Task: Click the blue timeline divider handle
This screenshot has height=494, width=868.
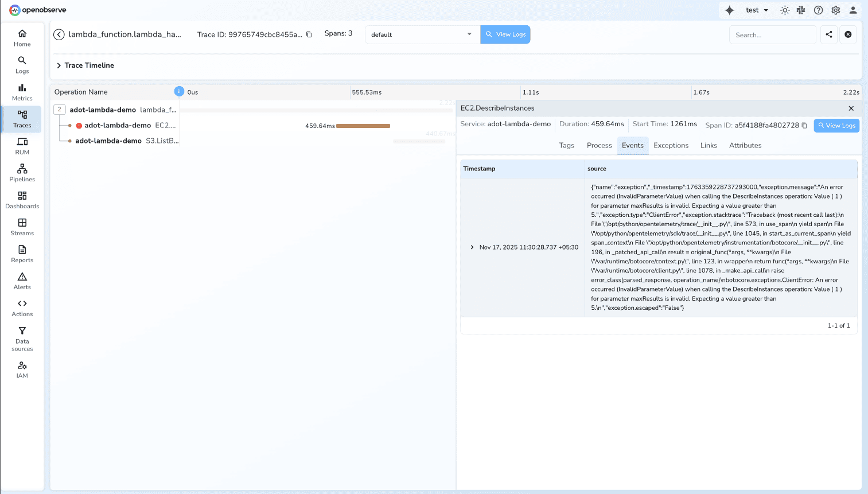Action: [x=179, y=91]
